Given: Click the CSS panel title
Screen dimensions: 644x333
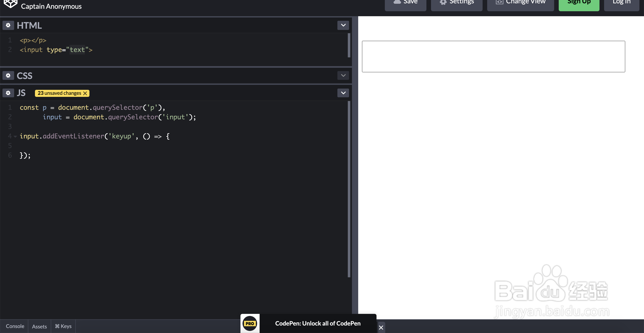Looking at the screenshot, I should [x=25, y=76].
